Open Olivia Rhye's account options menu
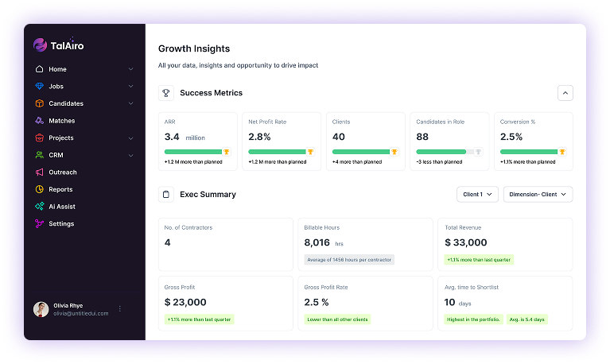This screenshot has width=610, height=364. tap(120, 308)
